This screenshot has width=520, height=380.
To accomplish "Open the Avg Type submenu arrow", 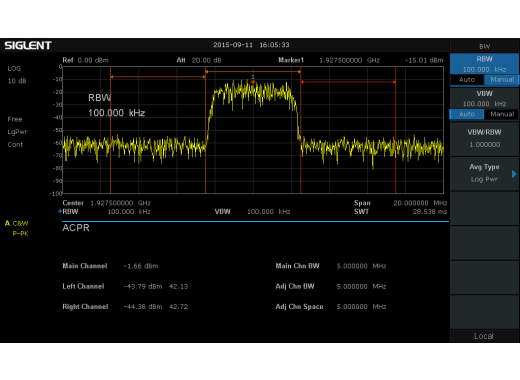I will [514, 174].
